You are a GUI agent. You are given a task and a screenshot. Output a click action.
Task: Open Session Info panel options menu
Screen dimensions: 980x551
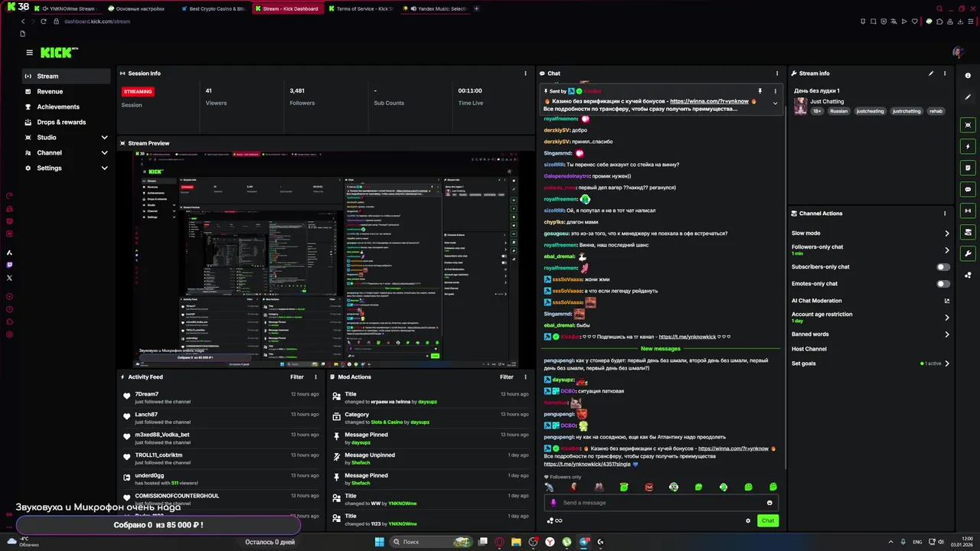point(525,73)
